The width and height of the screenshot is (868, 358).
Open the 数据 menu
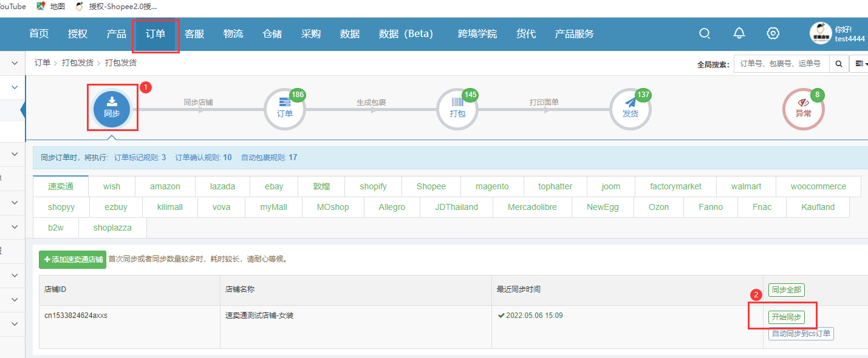pos(350,34)
